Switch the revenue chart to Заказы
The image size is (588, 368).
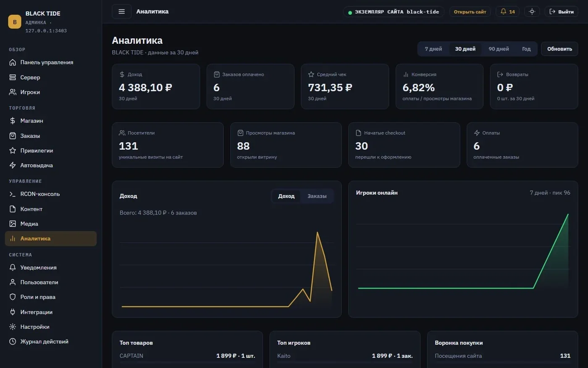coord(317,196)
